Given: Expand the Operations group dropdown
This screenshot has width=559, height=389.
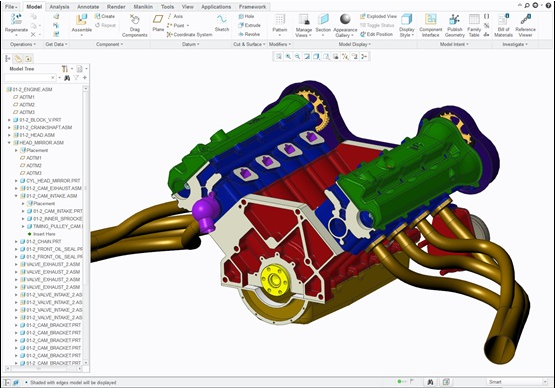Looking at the screenshot, I should 23,44.
